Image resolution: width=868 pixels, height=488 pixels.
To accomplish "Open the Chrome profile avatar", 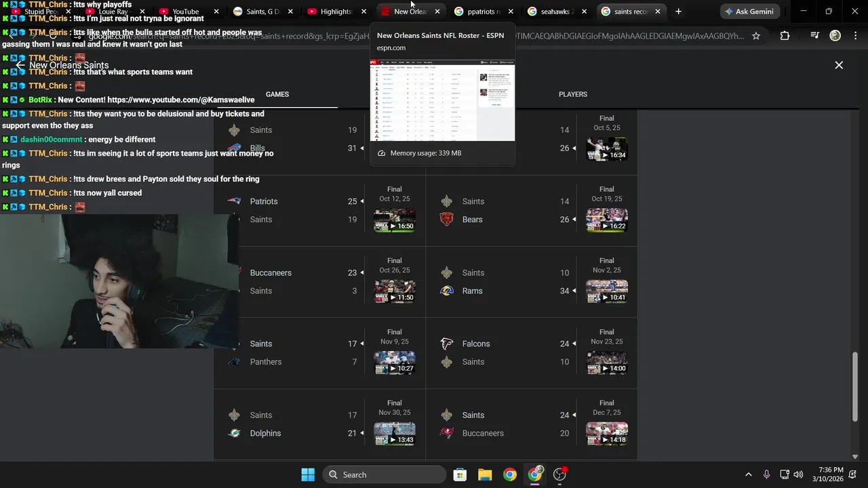I will pyautogui.click(x=835, y=36).
